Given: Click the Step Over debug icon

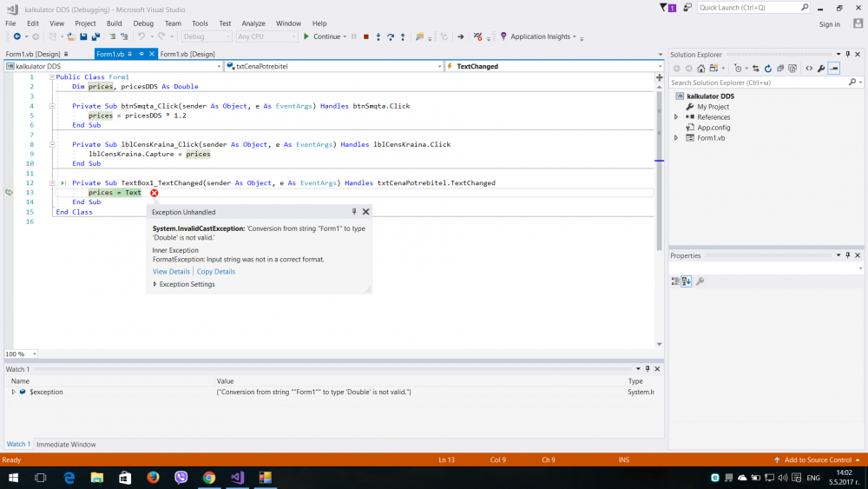Looking at the screenshot, I should [391, 36].
